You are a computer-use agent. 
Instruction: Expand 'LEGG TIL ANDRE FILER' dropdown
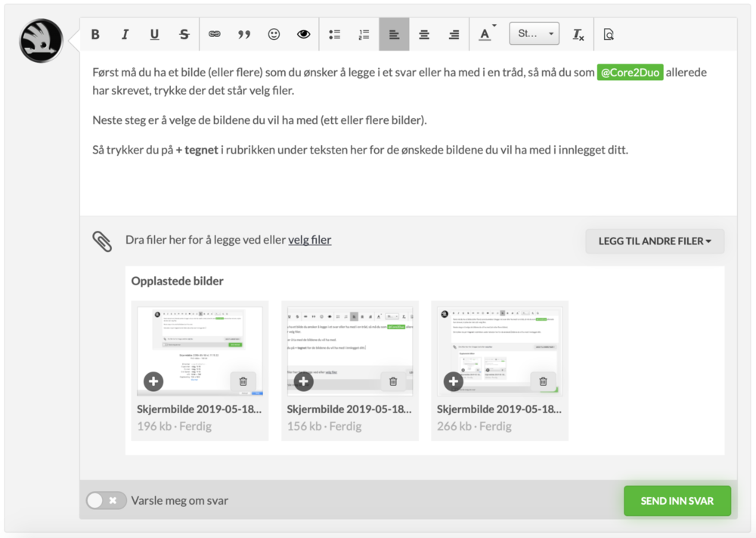click(x=655, y=241)
